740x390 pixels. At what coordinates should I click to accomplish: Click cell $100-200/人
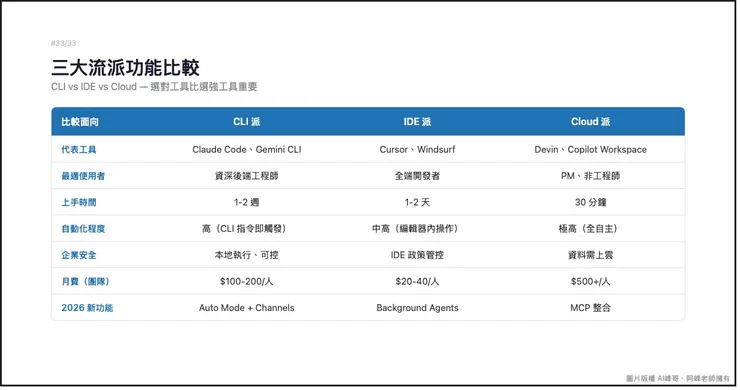(246, 282)
